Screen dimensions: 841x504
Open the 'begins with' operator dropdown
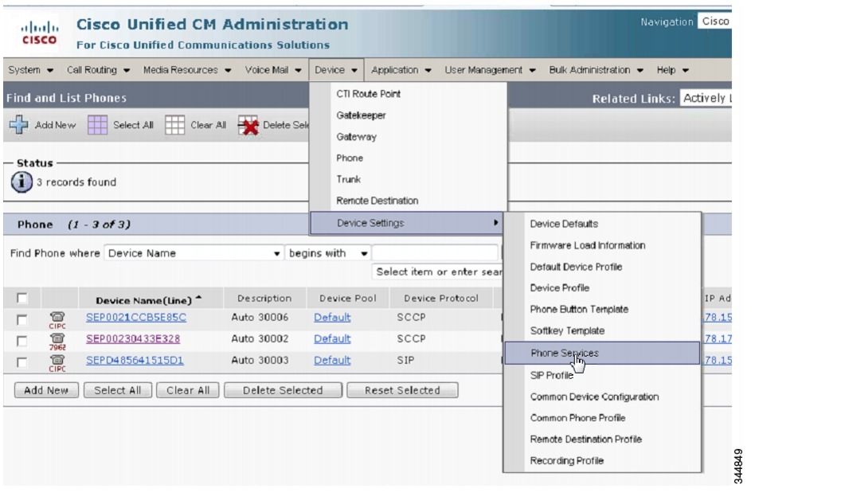pos(327,253)
